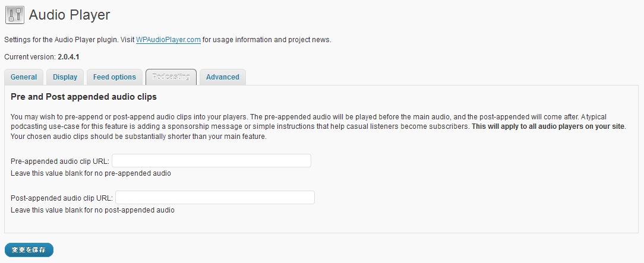Screen dimensions: 644x263
Task: Click the "Pre-appended audio clip URL" label
Action: point(60,161)
